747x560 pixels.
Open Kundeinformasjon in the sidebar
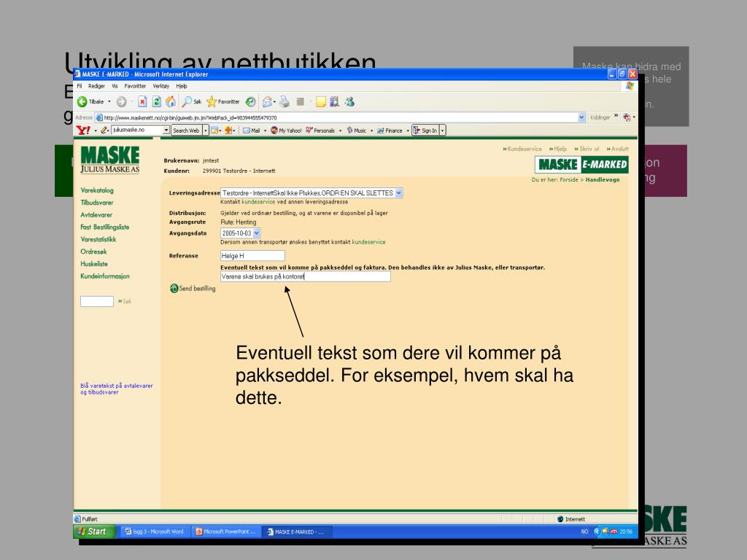click(x=105, y=276)
